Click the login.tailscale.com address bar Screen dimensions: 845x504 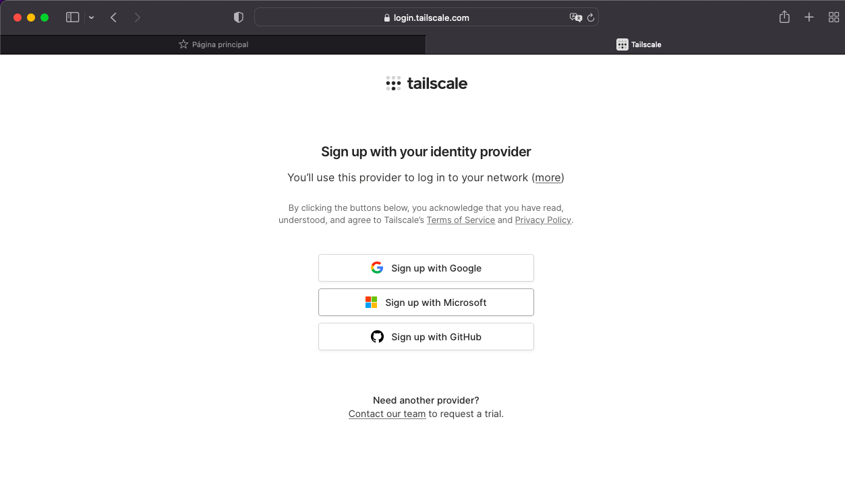(426, 18)
